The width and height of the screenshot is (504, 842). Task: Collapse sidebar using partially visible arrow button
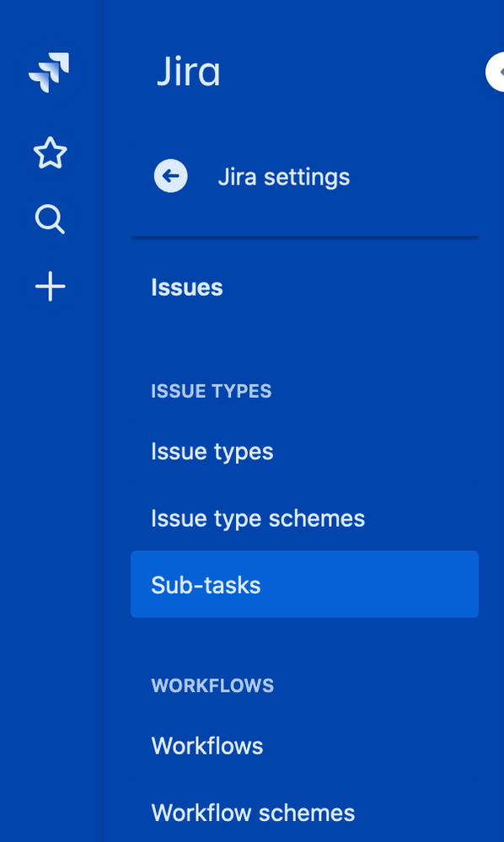(x=496, y=72)
